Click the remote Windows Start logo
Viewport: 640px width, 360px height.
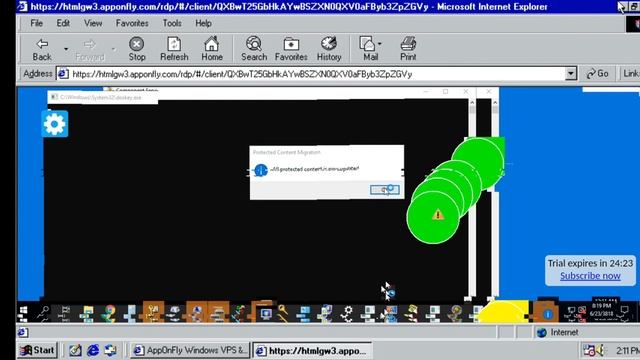click(x=23, y=313)
